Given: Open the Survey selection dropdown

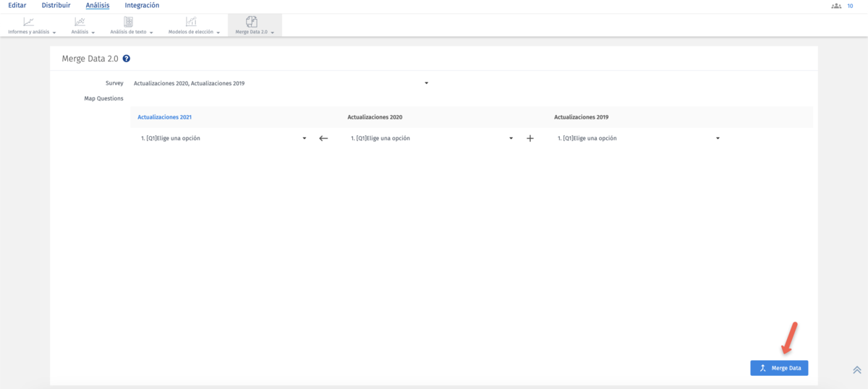Looking at the screenshot, I should (x=282, y=83).
